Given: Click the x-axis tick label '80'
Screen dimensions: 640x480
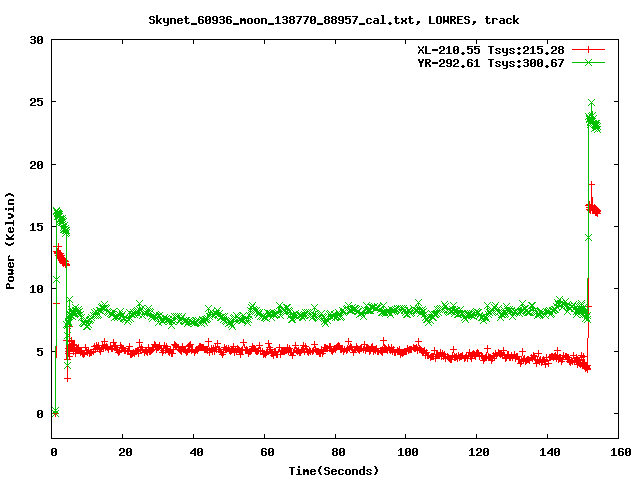Looking at the screenshot, I should click(338, 452).
